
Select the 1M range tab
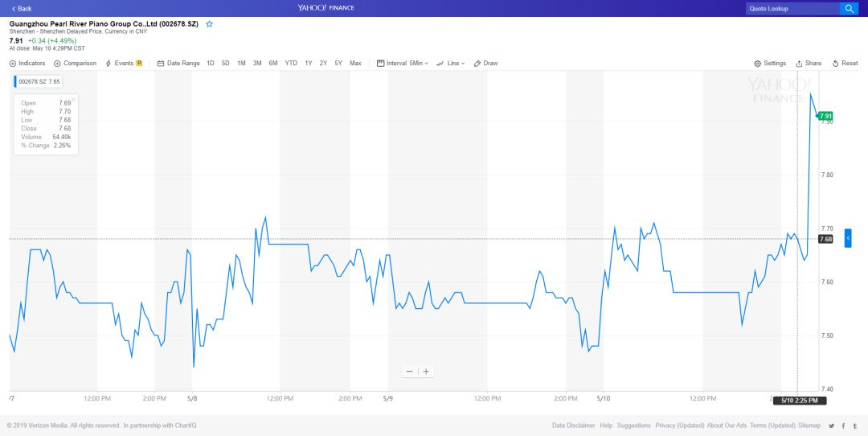(x=241, y=64)
